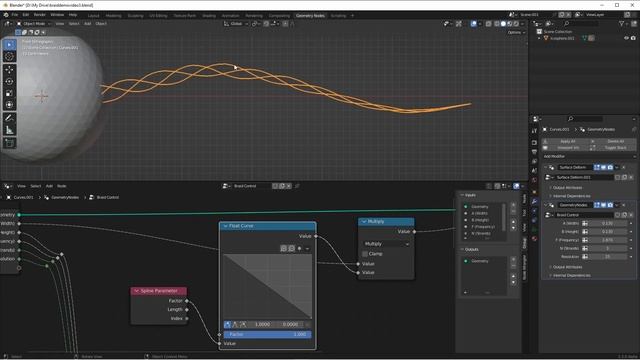This screenshot has height=360, width=640.
Task: Open the File menu
Action: coord(15,15)
